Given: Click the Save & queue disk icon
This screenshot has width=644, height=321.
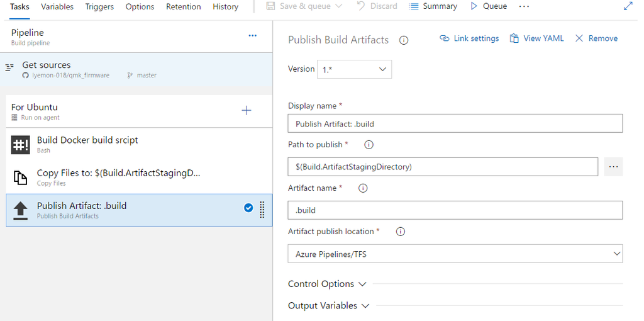Looking at the screenshot, I should pos(270,6).
